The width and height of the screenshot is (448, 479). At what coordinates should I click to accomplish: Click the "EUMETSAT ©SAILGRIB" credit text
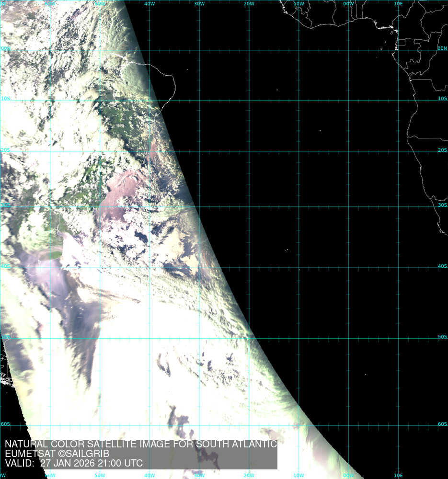(x=57, y=454)
